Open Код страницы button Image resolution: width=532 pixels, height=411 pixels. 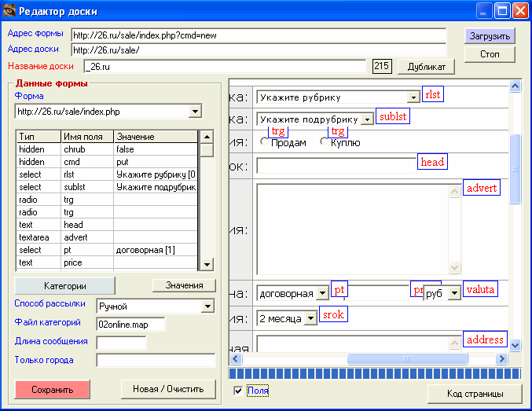coord(475,394)
